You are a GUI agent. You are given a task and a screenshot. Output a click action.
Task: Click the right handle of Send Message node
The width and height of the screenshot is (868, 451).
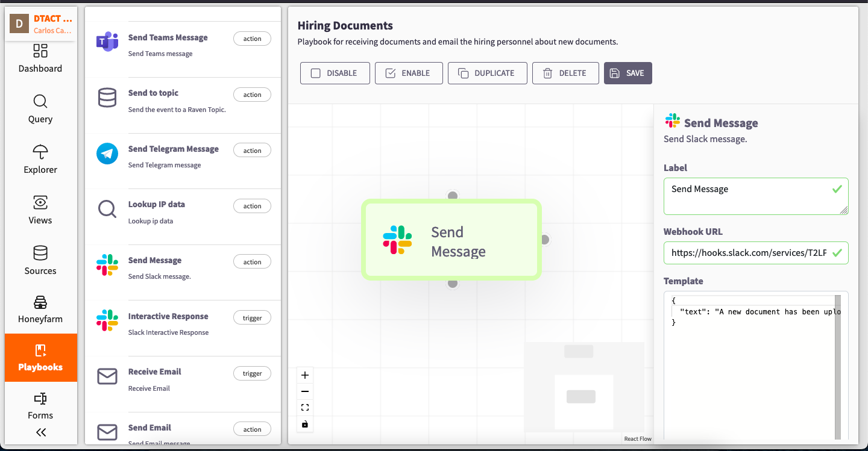pyautogui.click(x=544, y=240)
